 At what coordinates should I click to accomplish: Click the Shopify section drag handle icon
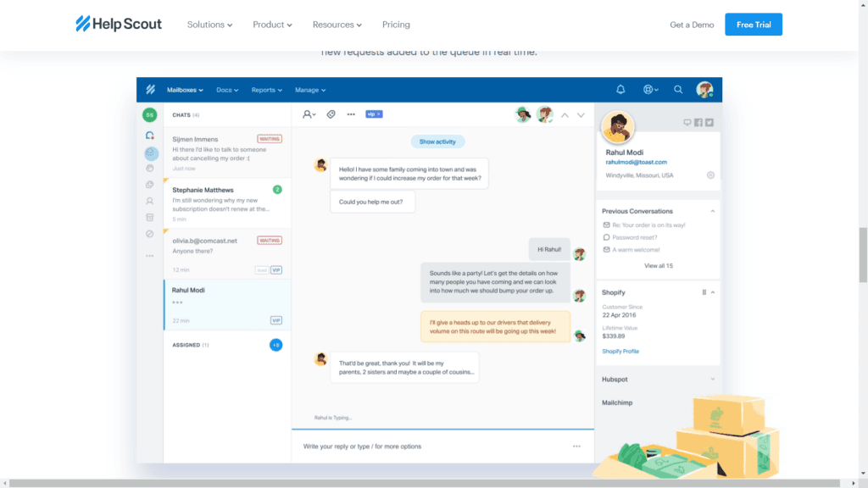point(704,292)
